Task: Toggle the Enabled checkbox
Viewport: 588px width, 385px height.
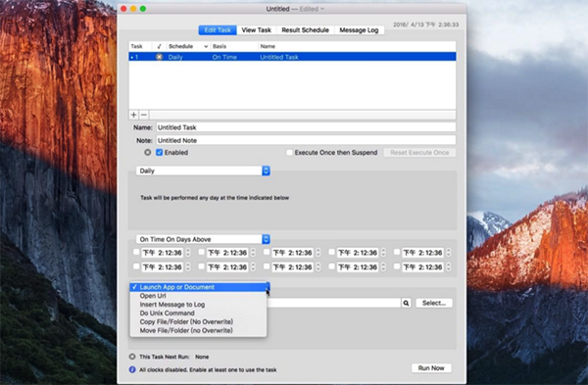Action: [160, 153]
